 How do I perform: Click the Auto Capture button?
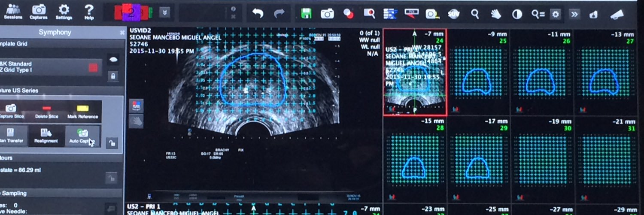coord(82,136)
